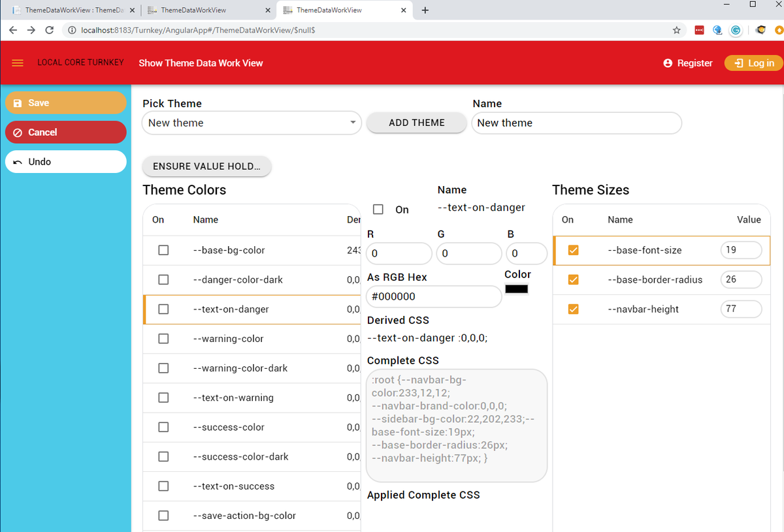Click the Theme Sizes Value column header
The width and height of the screenshot is (784, 532).
click(749, 220)
